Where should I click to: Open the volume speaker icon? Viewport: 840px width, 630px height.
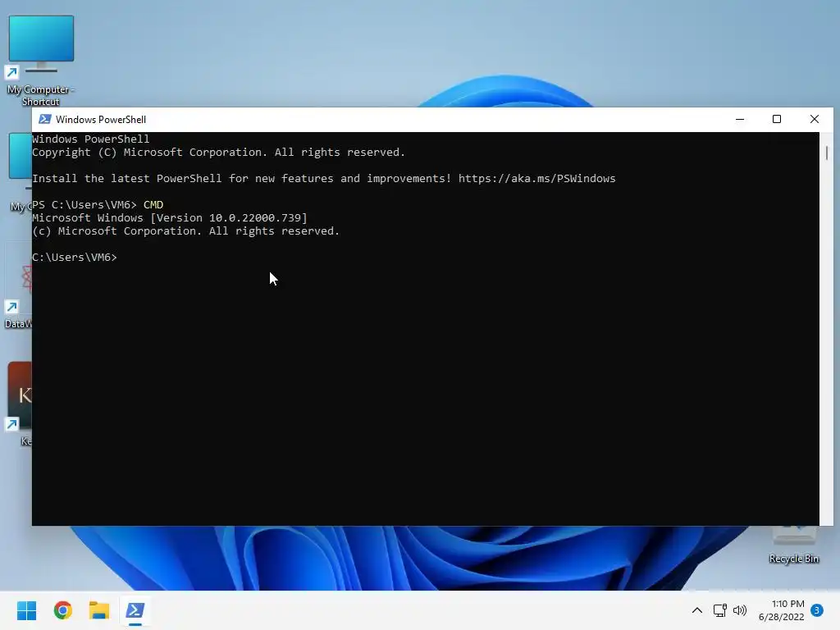[740, 610]
